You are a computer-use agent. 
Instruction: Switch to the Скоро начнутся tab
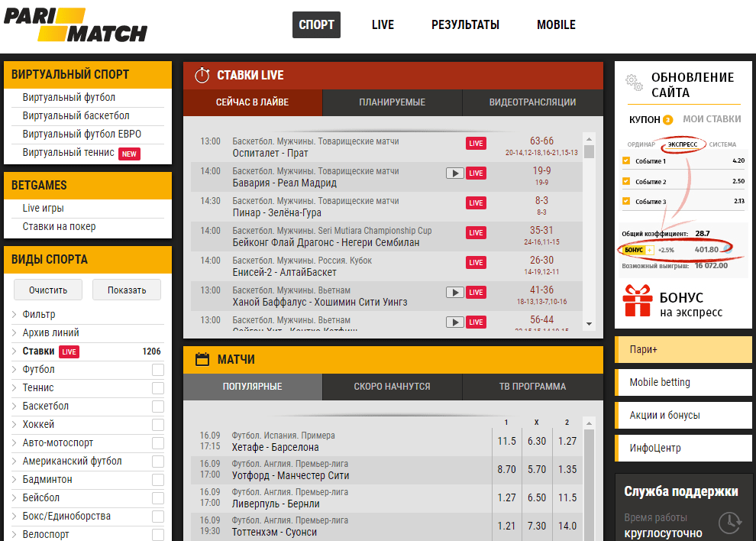(392, 387)
